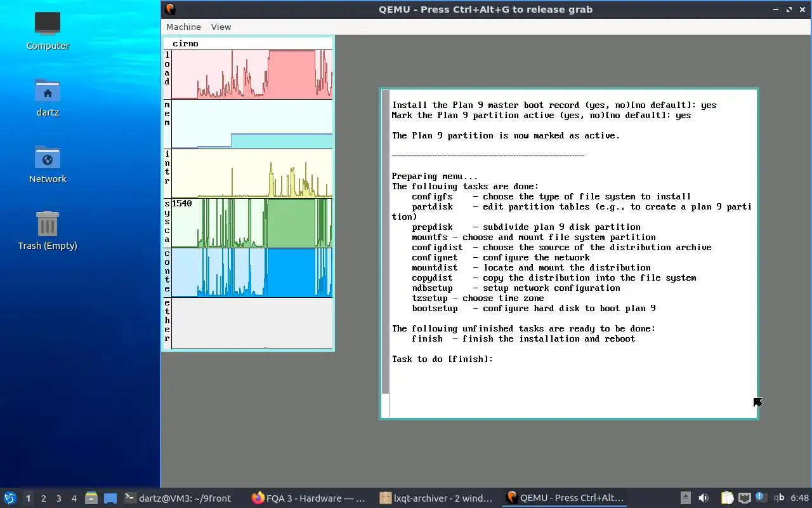Launch the file manager from the quicklaunch
Viewport: 812px width, 508px height.
pyautogui.click(x=91, y=498)
